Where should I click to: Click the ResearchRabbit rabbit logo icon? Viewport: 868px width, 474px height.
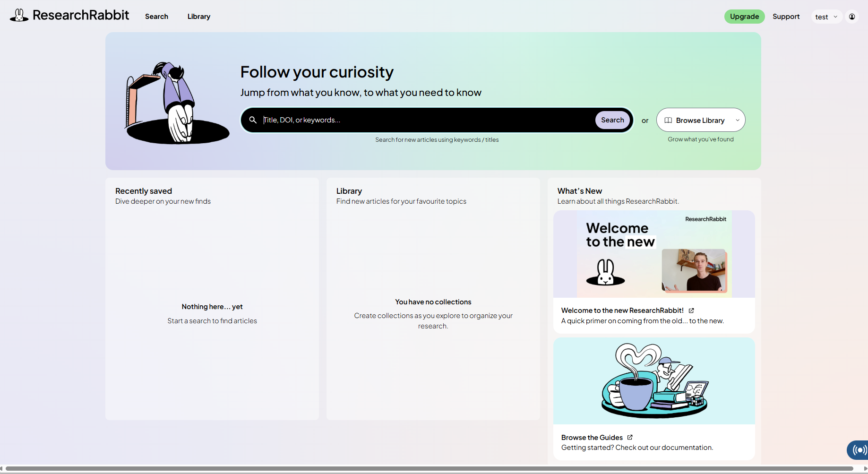pyautogui.click(x=19, y=16)
